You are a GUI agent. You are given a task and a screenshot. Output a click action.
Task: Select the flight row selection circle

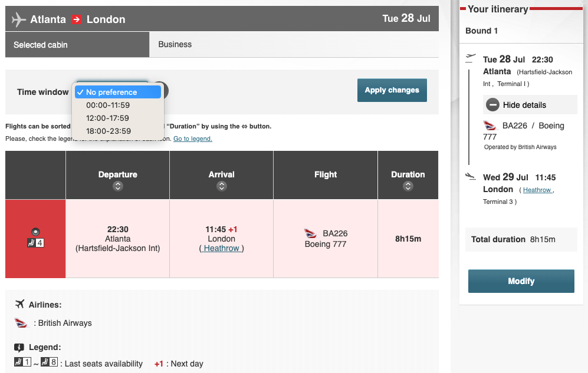[35, 231]
